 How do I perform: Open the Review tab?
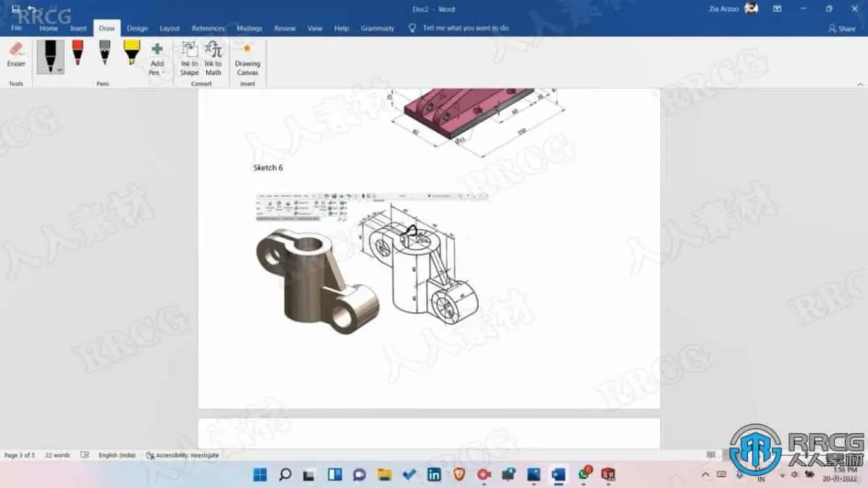pos(284,28)
